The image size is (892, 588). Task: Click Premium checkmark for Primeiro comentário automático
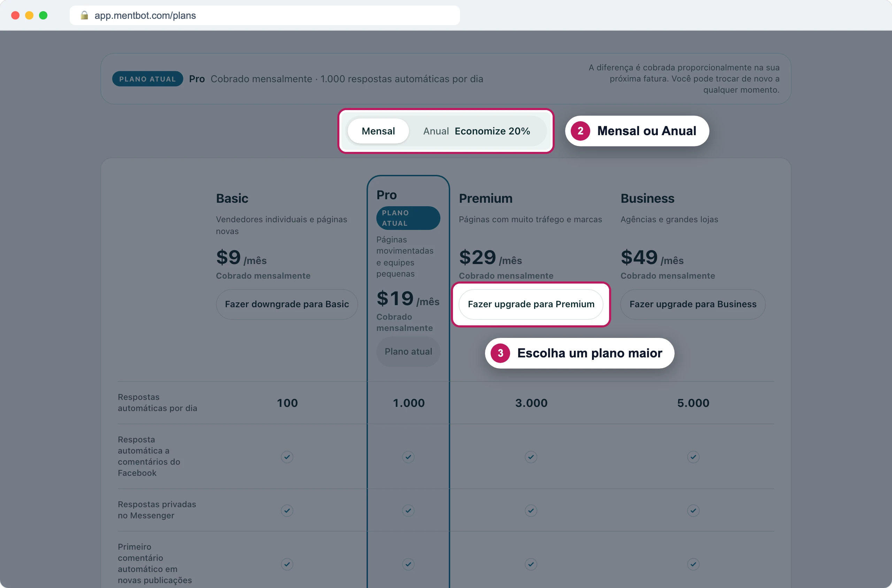pyautogui.click(x=531, y=564)
